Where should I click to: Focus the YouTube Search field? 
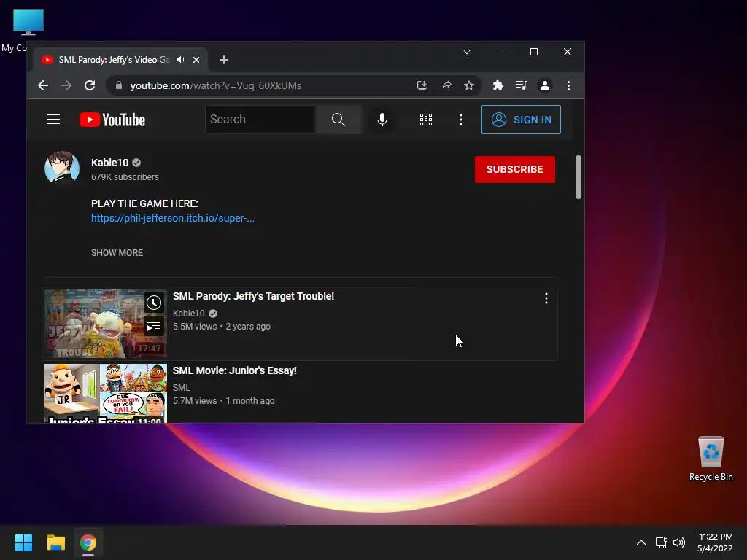coord(260,120)
